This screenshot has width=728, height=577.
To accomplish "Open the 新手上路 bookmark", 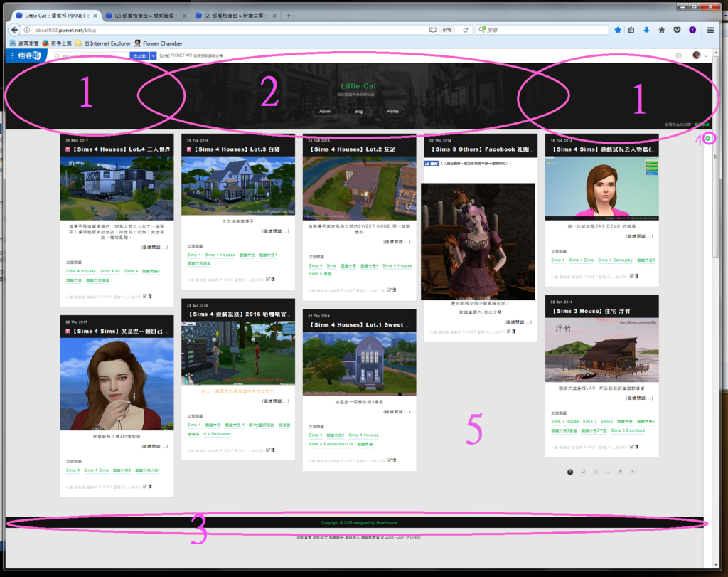I will pyautogui.click(x=57, y=43).
